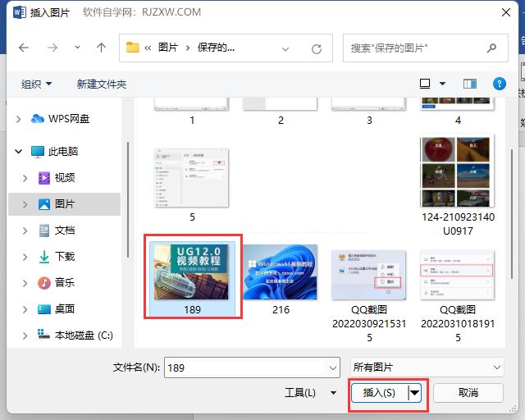Screen dimensions: 525x420
Task: Click the Word icon in title bar
Action: click(20, 12)
